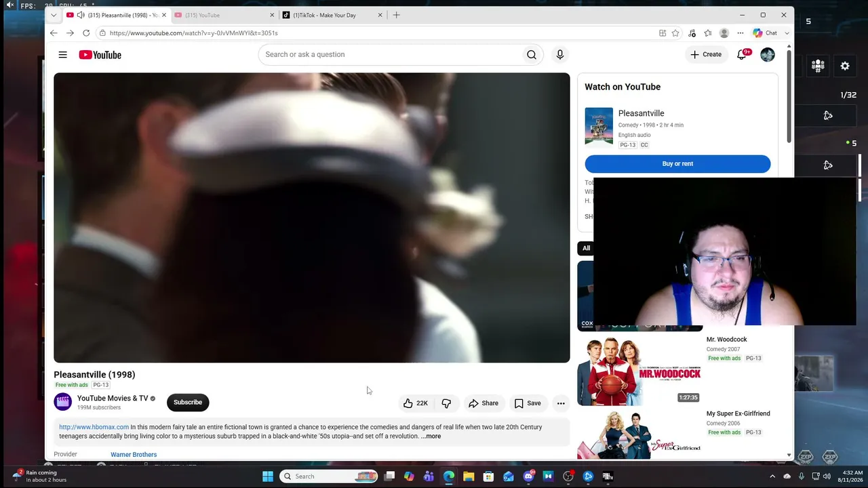Click the YouTube search magnifier button
Viewport: 868px width, 488px height.
pos(532,54)
